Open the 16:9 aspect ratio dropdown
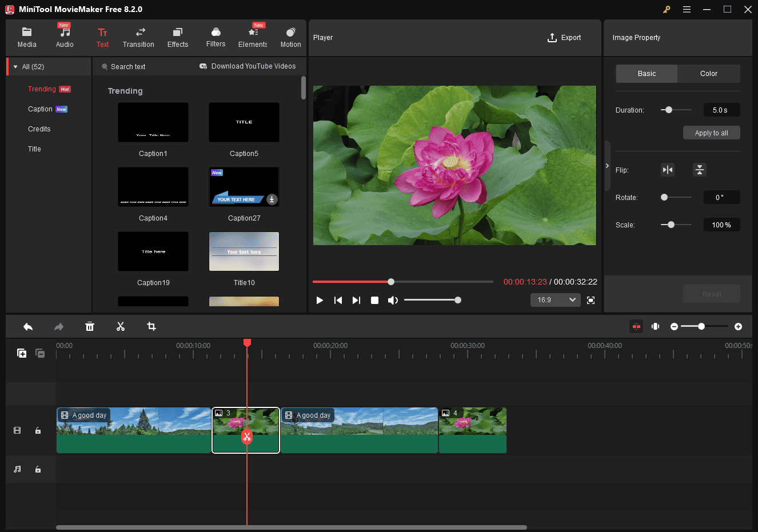 click(x=556, y=300)
